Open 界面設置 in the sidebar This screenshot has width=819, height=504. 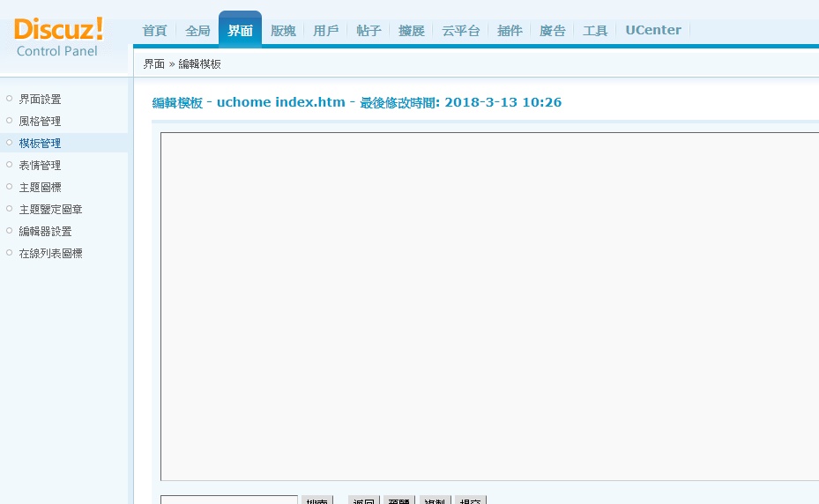40,100
